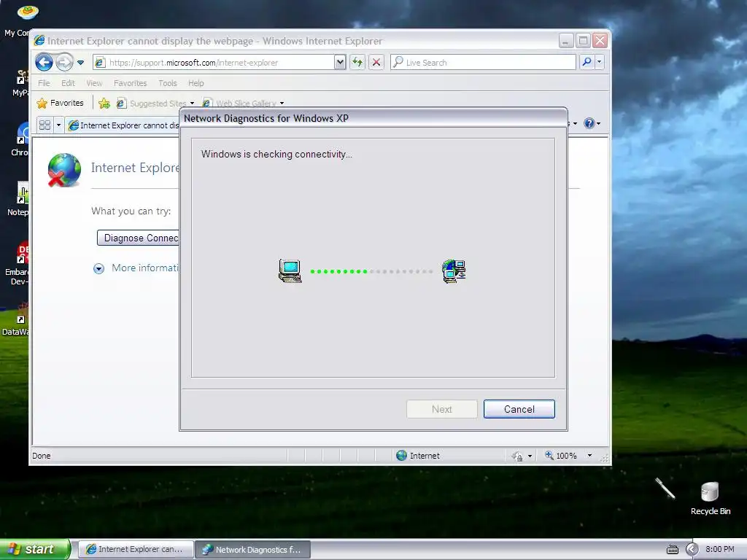Click the globe error icon on page
The height and width of the screenshot is (560, 747).
(64, 170)
